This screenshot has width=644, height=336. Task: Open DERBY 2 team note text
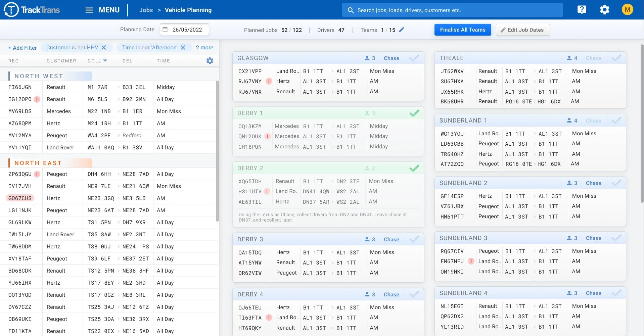(322, 217)
